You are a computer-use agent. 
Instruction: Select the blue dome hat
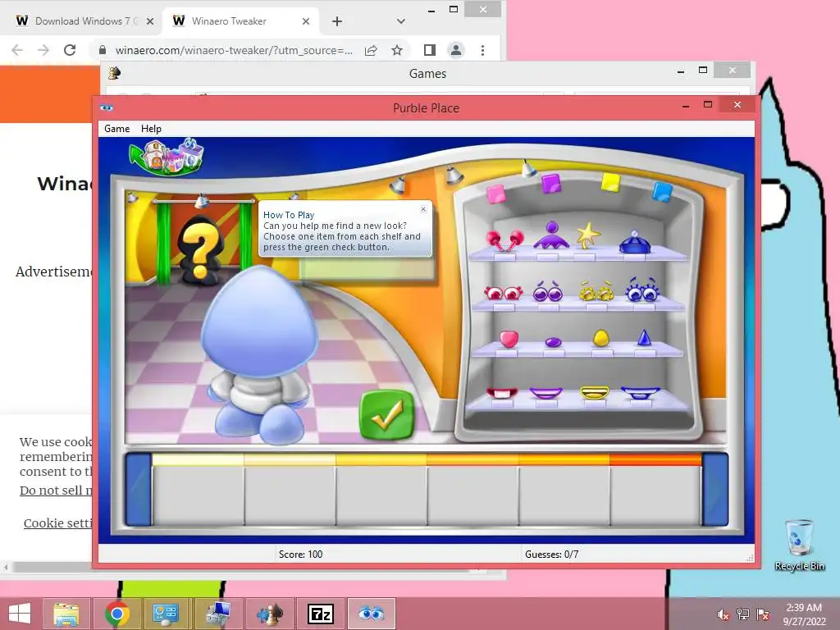tap(635, 242)
